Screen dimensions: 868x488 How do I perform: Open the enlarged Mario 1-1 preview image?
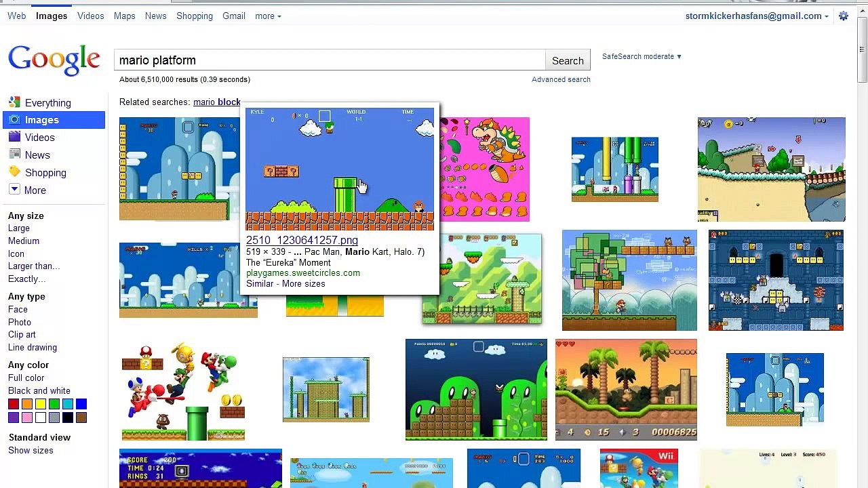[340, 169]
